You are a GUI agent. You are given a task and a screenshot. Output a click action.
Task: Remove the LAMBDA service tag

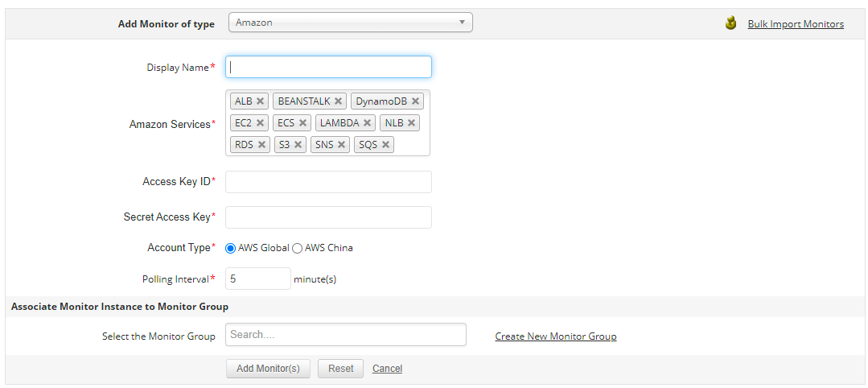coord(367,123)
